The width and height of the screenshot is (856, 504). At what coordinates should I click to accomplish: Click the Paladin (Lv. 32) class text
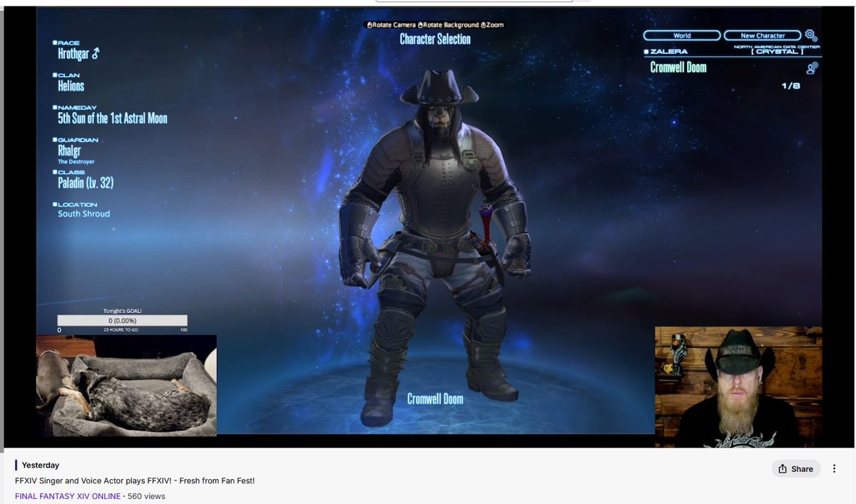click(86, 183)
